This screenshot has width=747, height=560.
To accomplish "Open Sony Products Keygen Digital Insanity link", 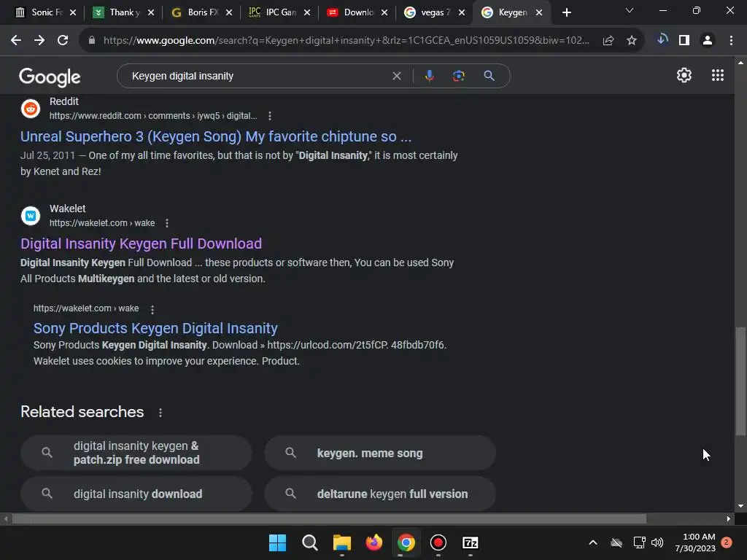I will (x=155, y=329).
